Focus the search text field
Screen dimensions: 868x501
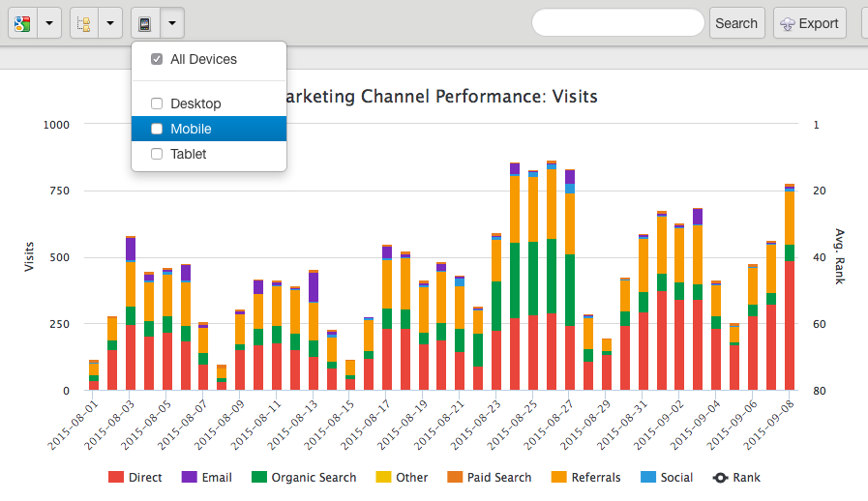618,23
